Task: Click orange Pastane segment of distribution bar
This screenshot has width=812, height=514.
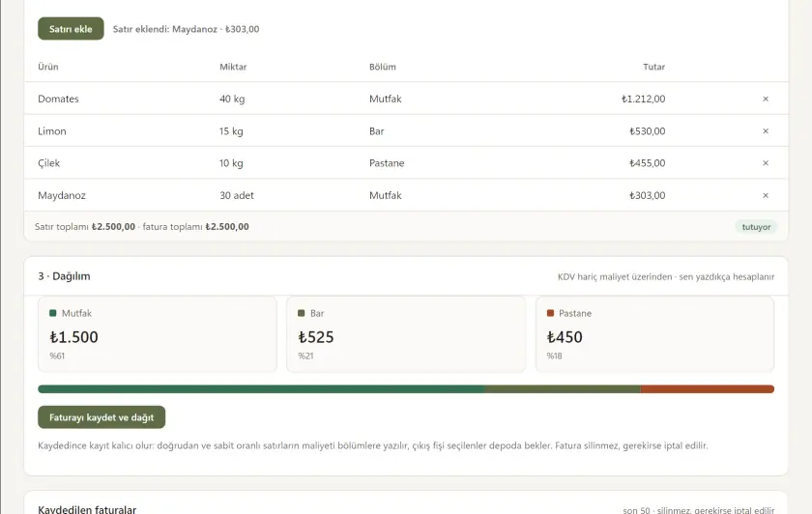Action: [708, 389]
